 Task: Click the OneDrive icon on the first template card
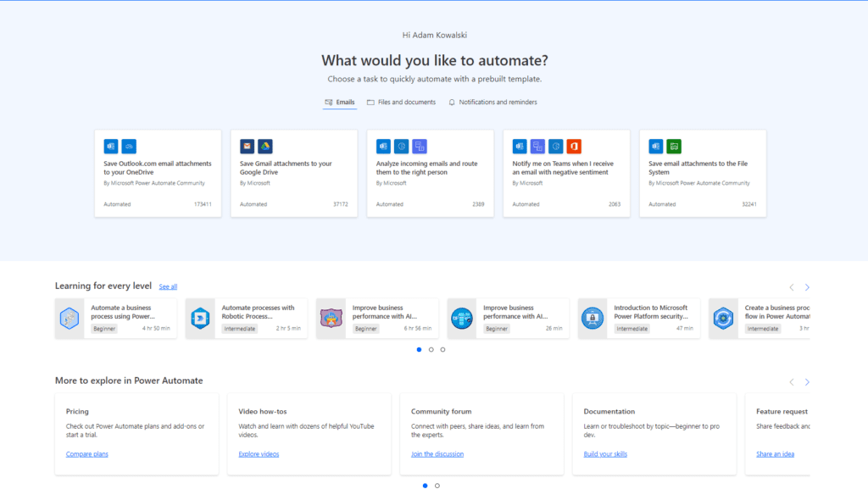click(x=129, y=146)
